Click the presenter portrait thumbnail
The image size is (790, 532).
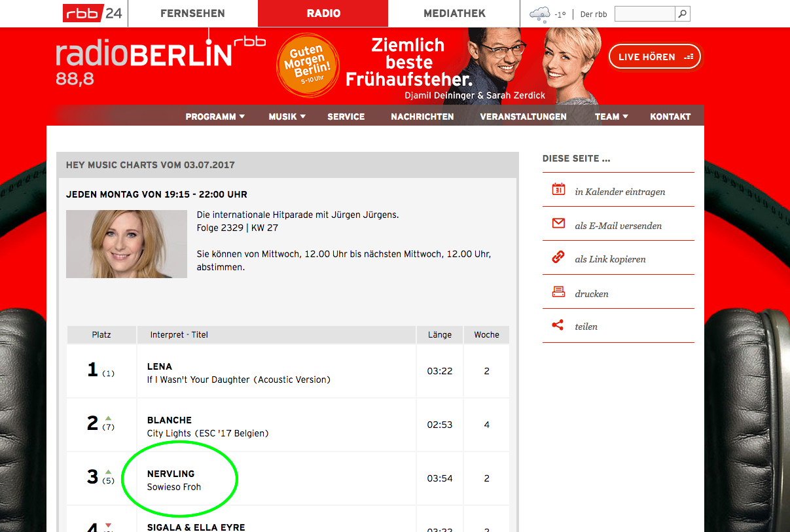click(126, 243)
